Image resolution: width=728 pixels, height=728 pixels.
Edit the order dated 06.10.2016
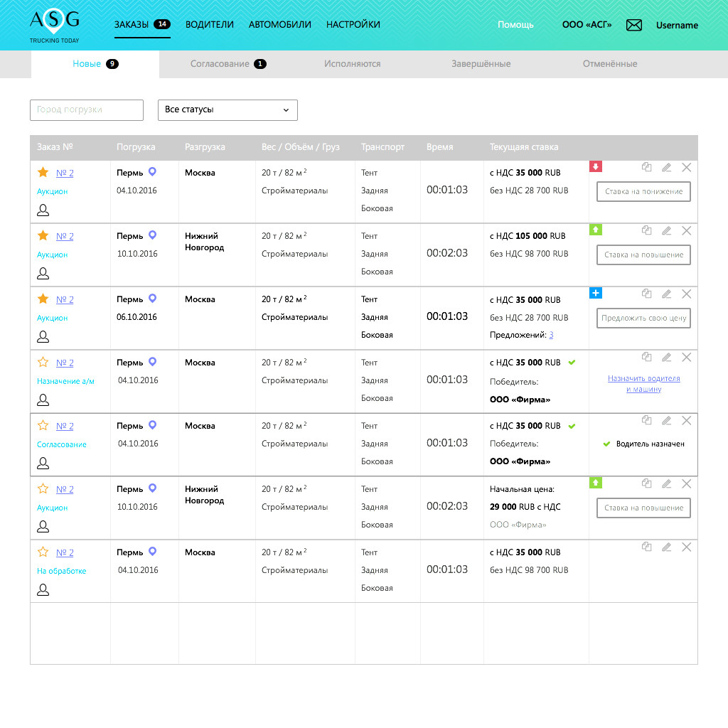coord(667,294)
